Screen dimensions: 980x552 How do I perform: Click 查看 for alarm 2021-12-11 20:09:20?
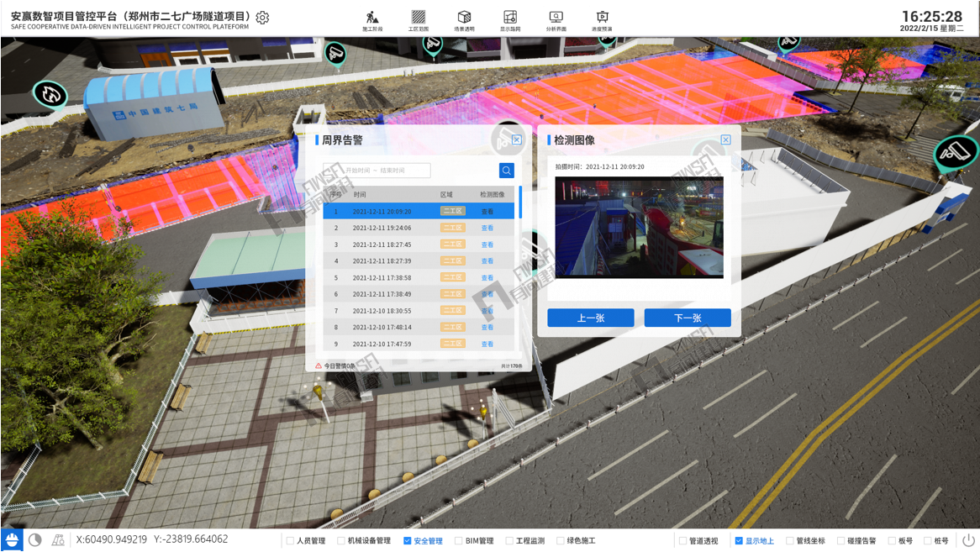coord(487,212)
